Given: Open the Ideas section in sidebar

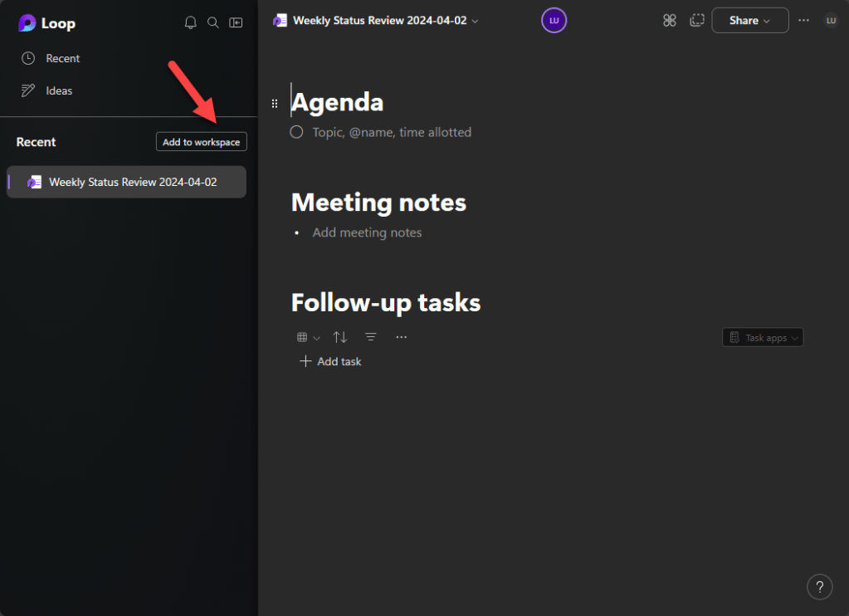Looking at the screenshot, I should pos(58,90).
